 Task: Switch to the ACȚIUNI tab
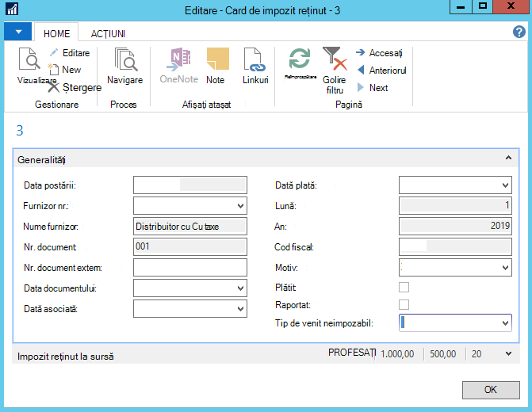point(109,33)
